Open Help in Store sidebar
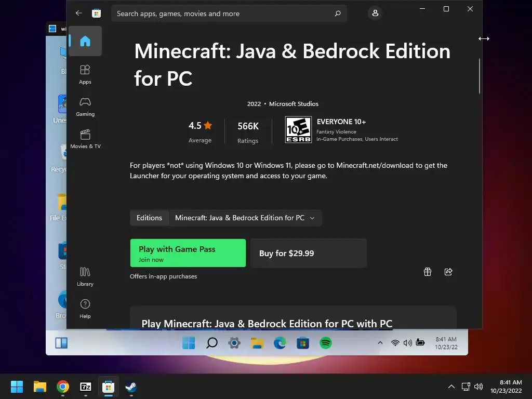Screen dimensions: 532x399 [85, 309]
